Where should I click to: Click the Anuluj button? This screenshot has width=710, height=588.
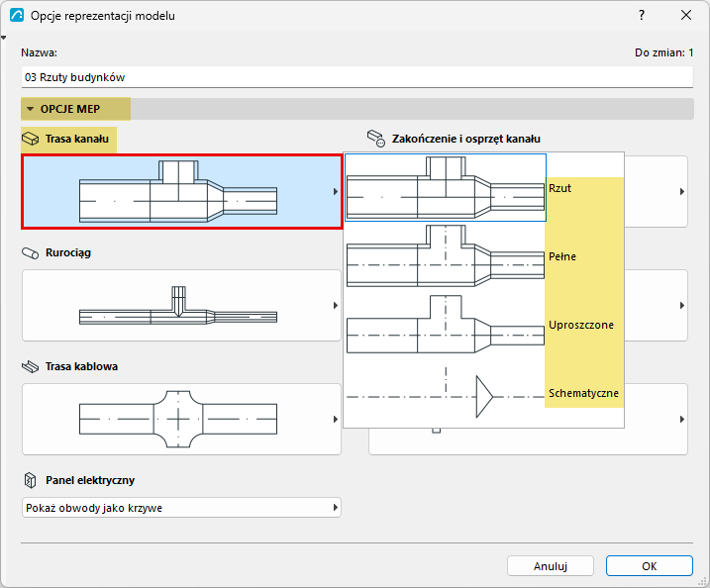coord(551,566)
